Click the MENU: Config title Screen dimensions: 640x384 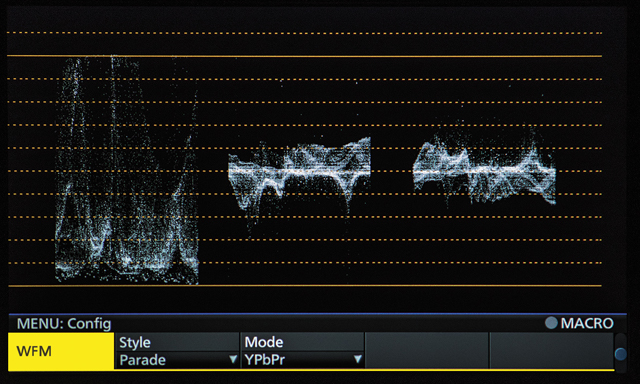pos(64,324)
